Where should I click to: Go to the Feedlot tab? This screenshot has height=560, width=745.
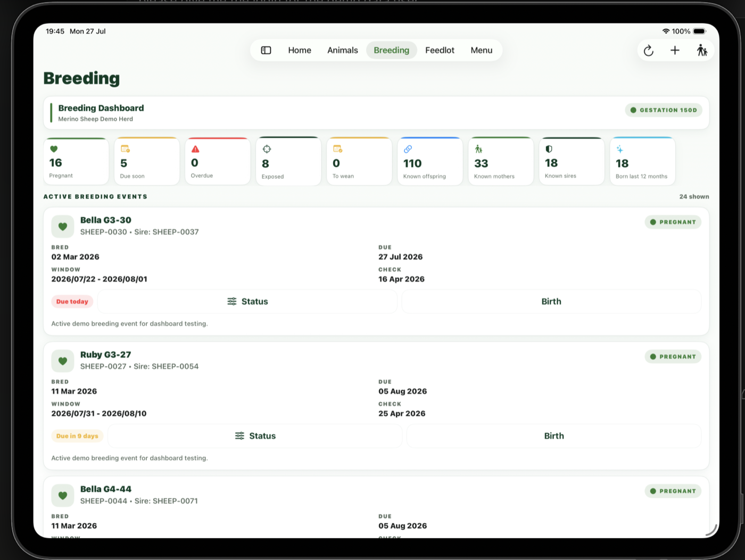[440, 50]
